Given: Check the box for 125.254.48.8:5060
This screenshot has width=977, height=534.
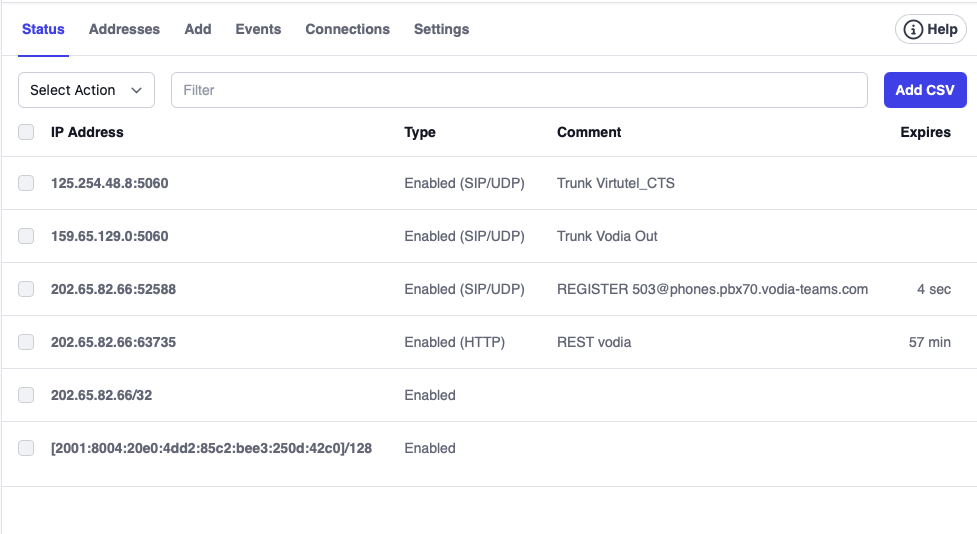Looking at the screenshot, I should 26,183.
